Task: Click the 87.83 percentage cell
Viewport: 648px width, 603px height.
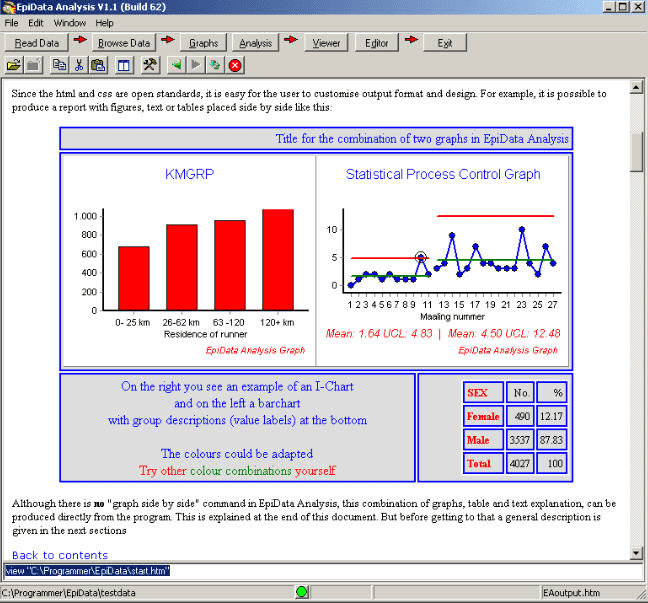Action: (551, 440)
